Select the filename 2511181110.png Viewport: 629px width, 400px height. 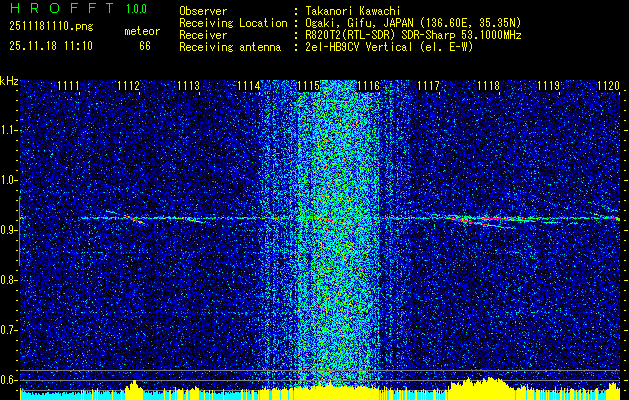(x=51, y=27)
